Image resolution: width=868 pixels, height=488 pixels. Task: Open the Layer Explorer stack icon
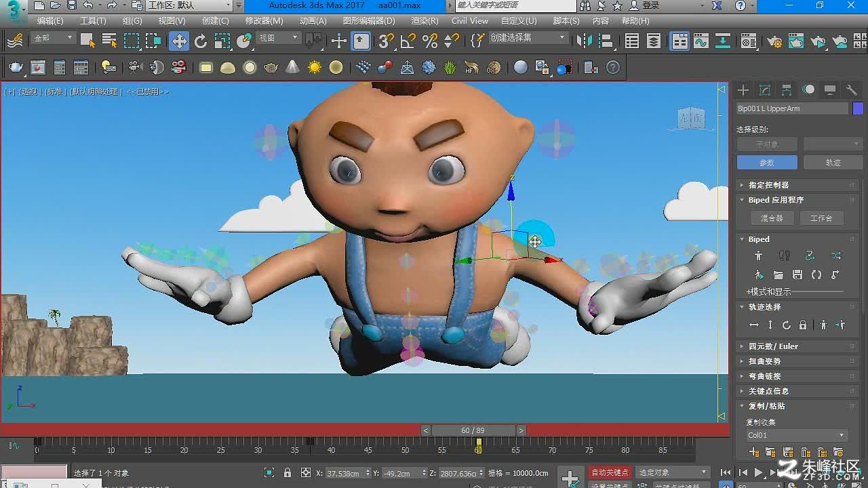(x=654, y=41)
